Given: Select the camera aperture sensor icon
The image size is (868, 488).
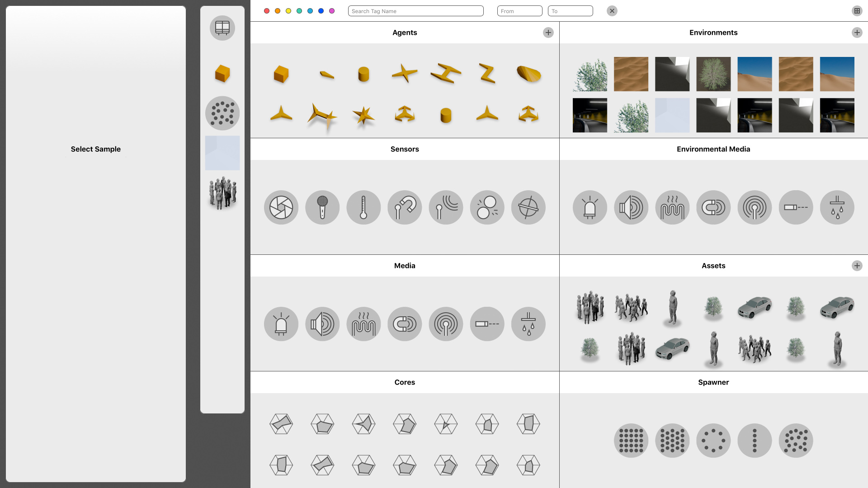Looking at the screenshot, I should tap(281, 207).
